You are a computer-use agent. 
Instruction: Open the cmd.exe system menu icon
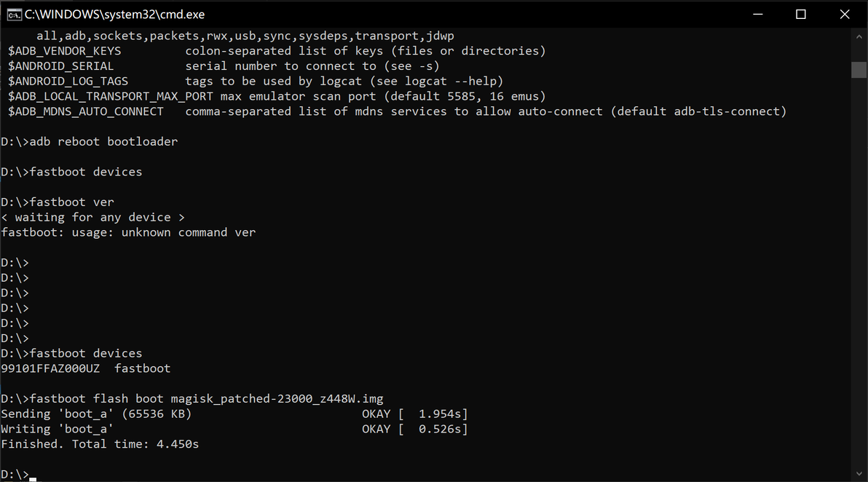tap(14, 14)
